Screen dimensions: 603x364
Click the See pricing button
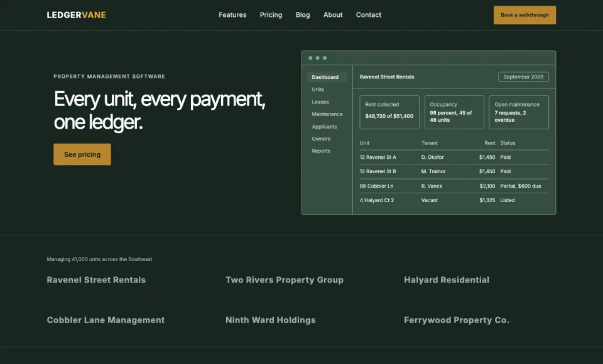tap(82, 154)
